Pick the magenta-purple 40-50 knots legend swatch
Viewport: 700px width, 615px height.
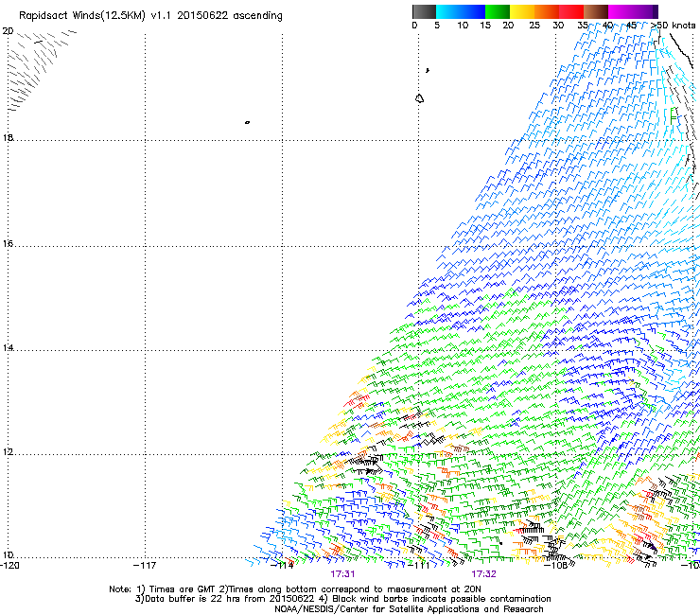(x=633, y=11)
